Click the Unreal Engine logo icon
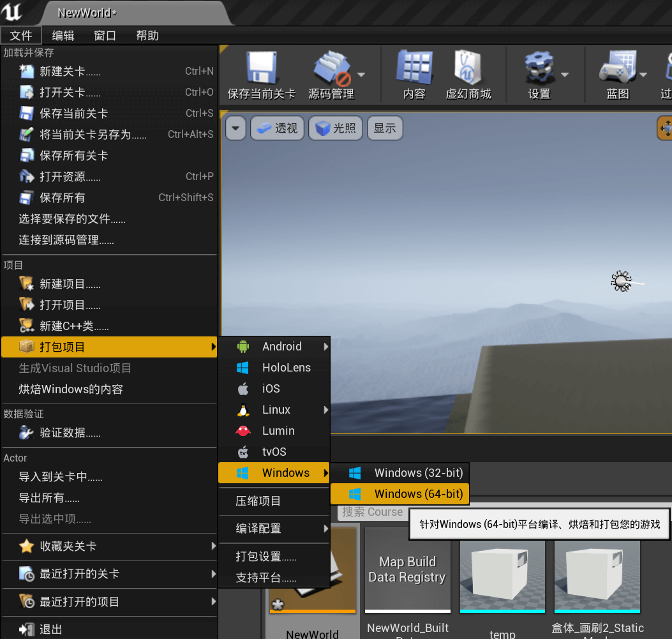 tap(11, 11)
